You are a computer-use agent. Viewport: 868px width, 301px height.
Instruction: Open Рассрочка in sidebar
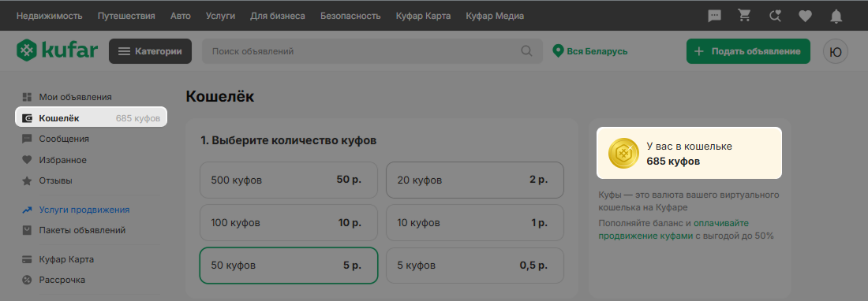coord(62,280)
